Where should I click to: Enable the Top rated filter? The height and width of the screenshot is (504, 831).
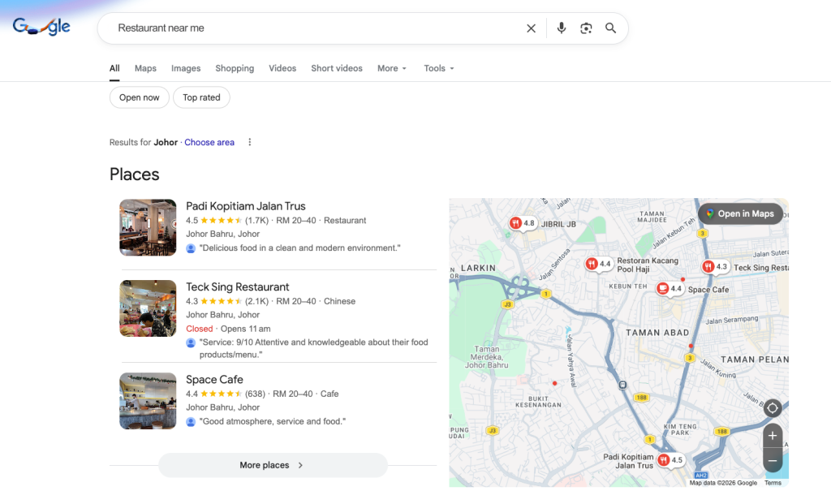tap(201, 97)
